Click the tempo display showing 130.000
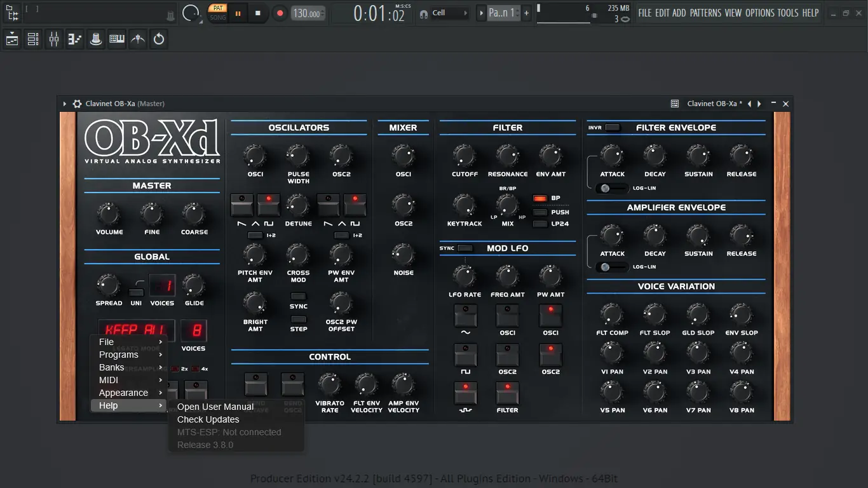The height and width of the screenshot is (488, 868). (307, 13)
